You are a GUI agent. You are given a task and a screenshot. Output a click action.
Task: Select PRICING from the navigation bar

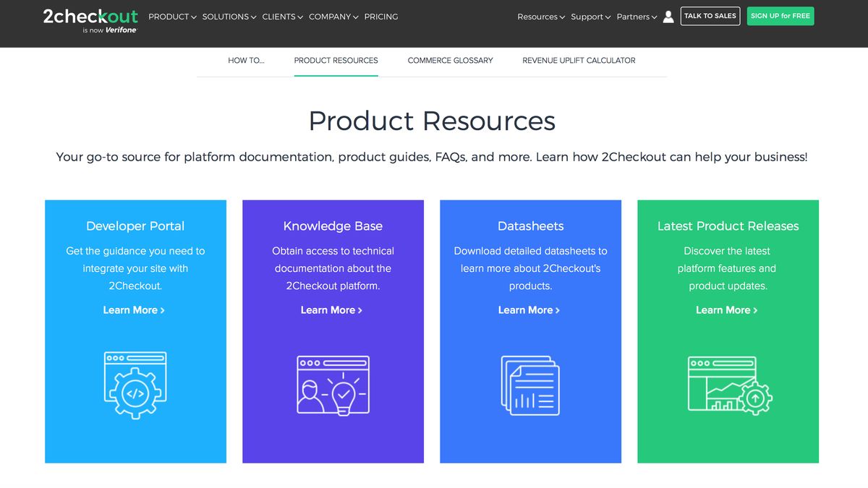tap(380, 16)
